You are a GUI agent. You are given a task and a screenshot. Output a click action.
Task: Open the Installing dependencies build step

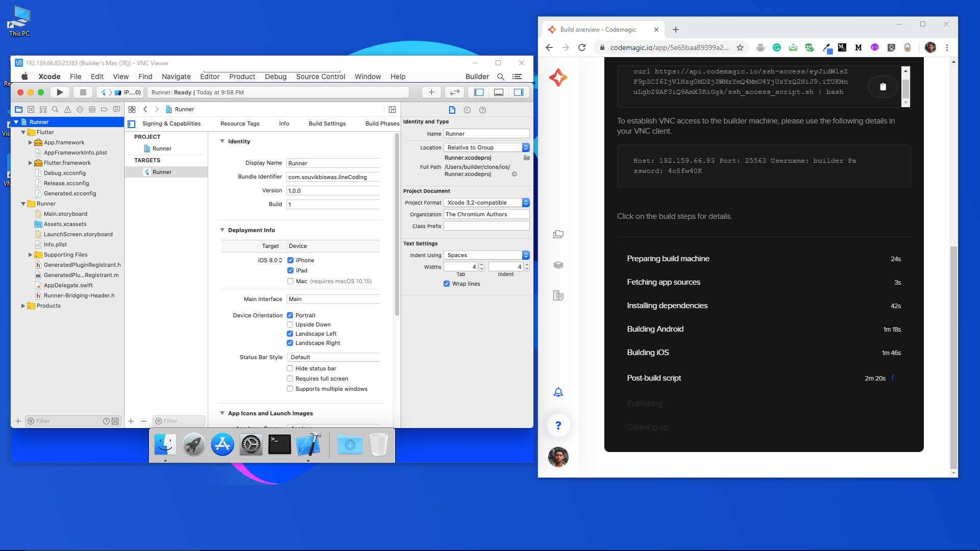click(x=764, y=306)
